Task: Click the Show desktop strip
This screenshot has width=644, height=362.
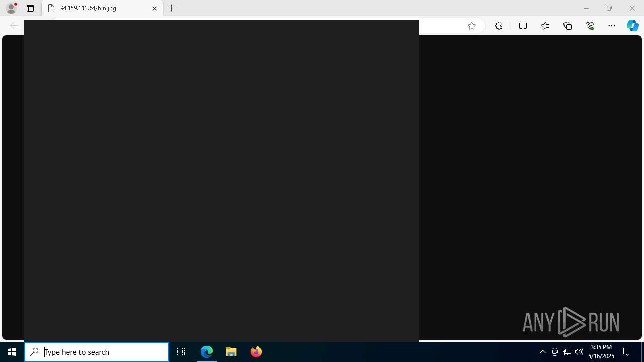Action: [x=642, y=352]
